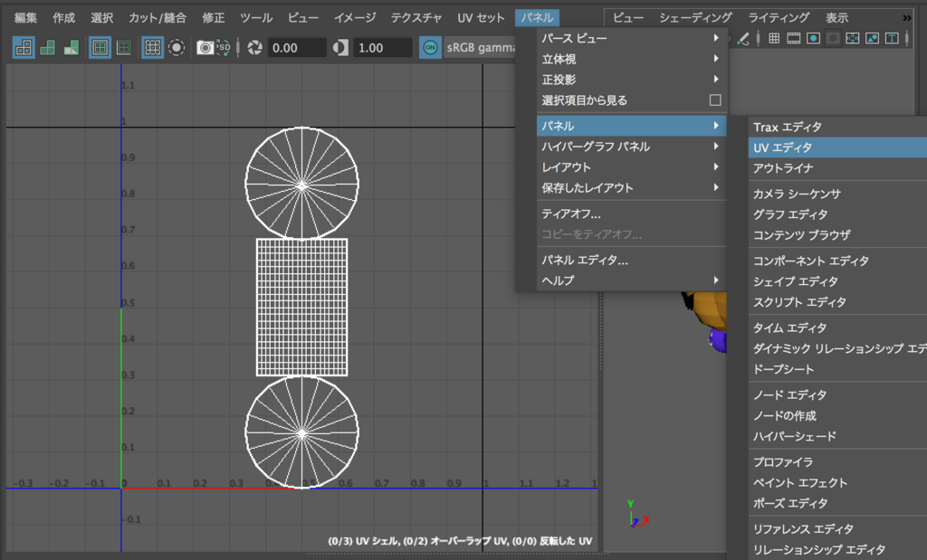Toggle the field chart icon
This screenshot has height=560, width=927.
click(853, 38)
